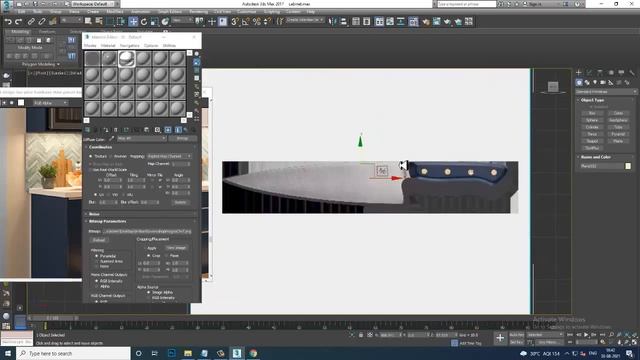Expand the Noise rollout
This screenshot has height=360, width=640.
[94, 214]
